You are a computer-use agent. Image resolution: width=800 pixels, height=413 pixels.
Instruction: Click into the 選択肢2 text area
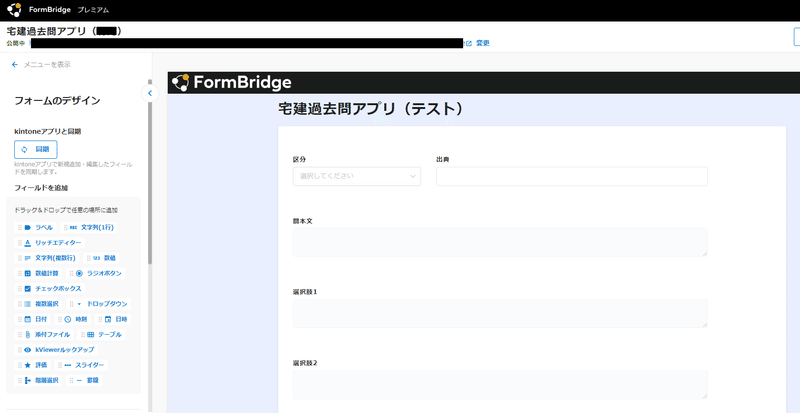(x=500, y=384)
